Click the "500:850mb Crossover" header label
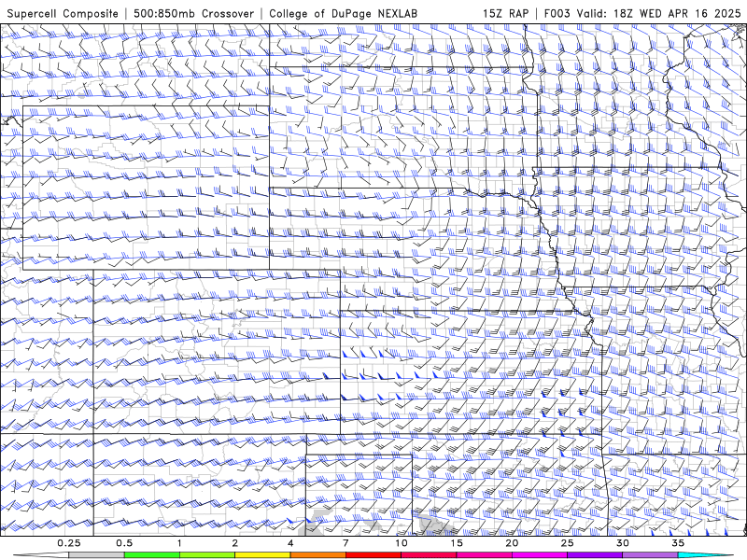This screenshot has width=747, height=560. tap(193, 13)
